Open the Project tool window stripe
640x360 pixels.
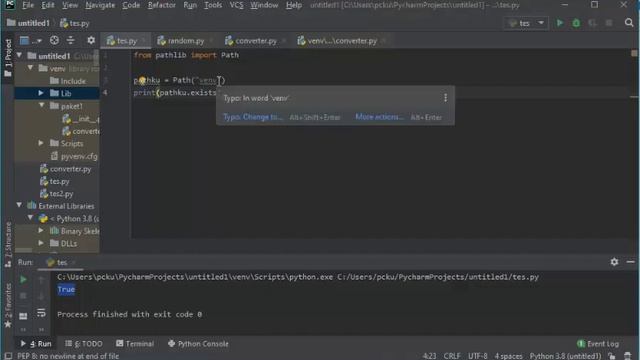[x=8, y=58]
